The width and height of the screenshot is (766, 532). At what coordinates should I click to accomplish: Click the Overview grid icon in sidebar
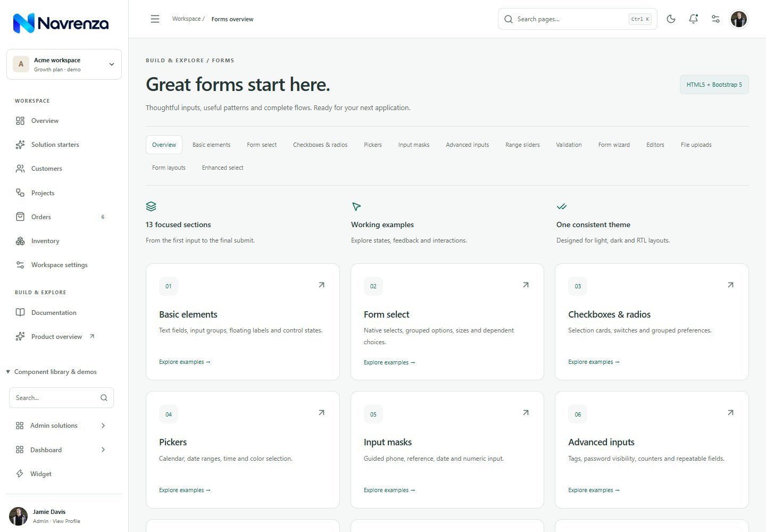(x=20, y=121)
